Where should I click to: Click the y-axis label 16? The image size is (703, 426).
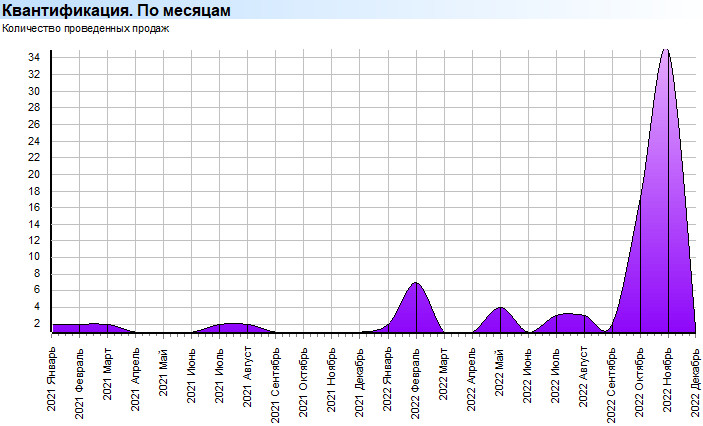click(x=34, y=208)
